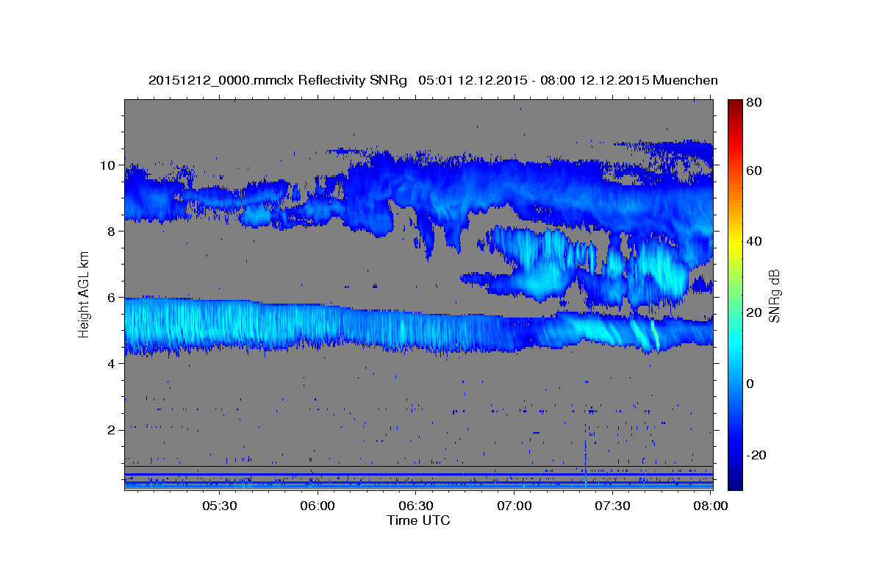This screenshot has width=882, height=588.
Task: Click the colorbar value 60
Action: [x=753, y=171]
